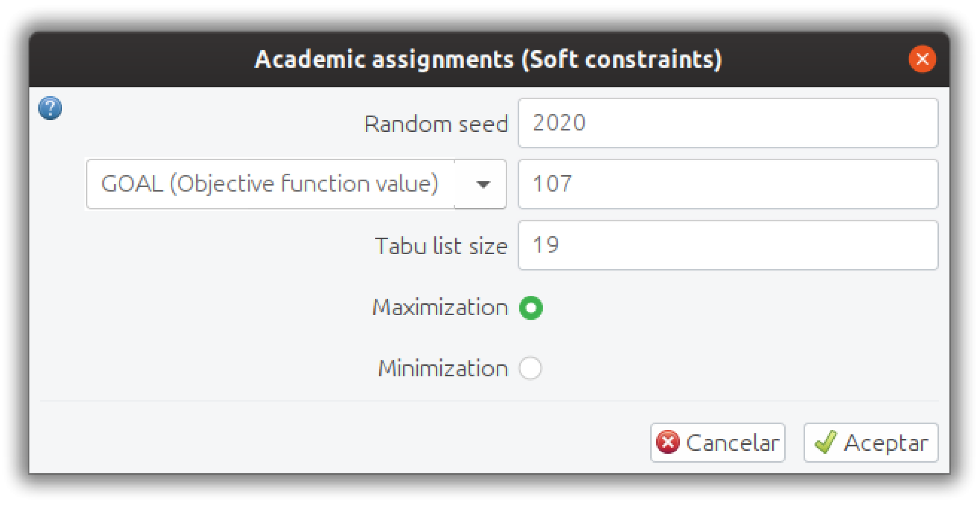Click the goal value field showing 107

(728, 184)
